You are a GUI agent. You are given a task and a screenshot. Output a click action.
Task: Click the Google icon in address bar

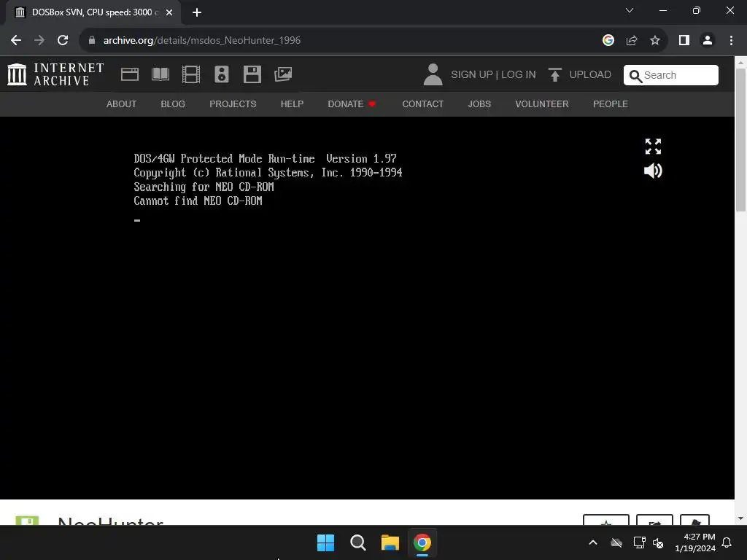(608, 41)
